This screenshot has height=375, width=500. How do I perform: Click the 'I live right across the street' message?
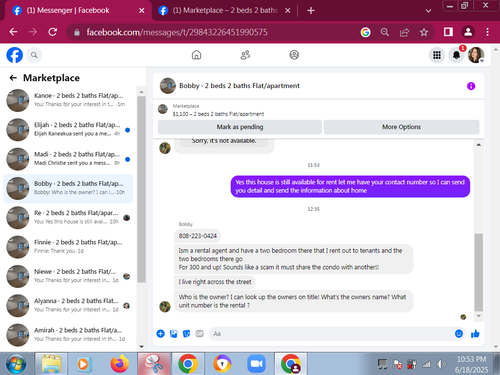coord(215,282)
